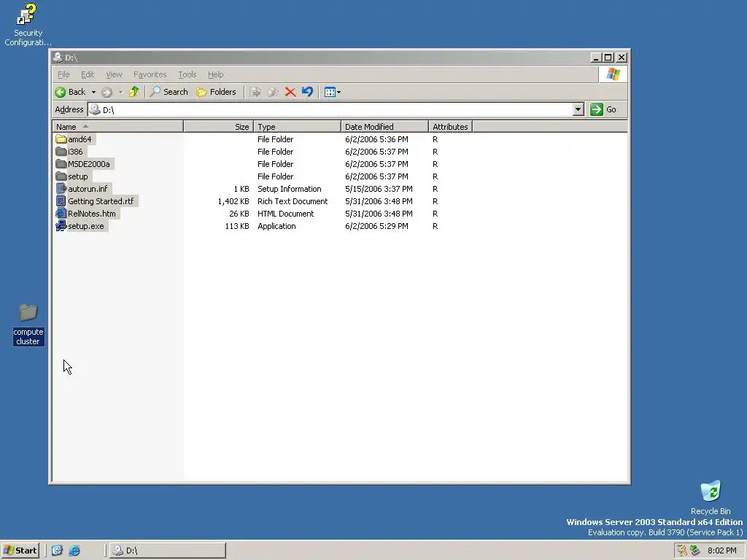Delete selected items with red X
The image size is (747, 560).
pyautogui.click(x=290, y=92)
